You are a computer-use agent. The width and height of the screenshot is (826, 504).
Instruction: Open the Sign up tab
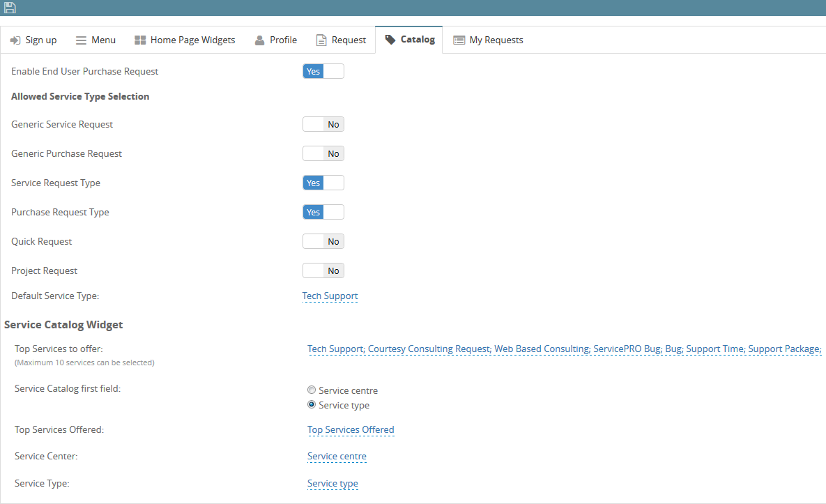click(33, 40)
